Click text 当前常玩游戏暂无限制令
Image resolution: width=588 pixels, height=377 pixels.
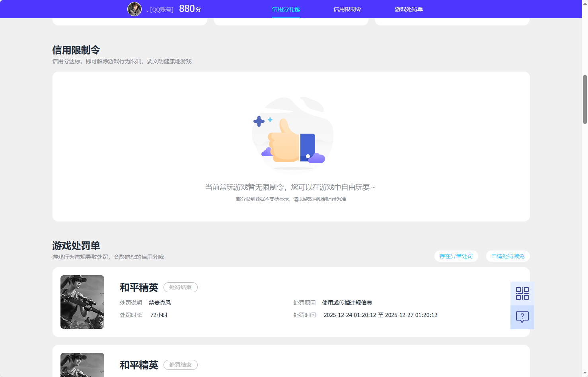point(244,187)
